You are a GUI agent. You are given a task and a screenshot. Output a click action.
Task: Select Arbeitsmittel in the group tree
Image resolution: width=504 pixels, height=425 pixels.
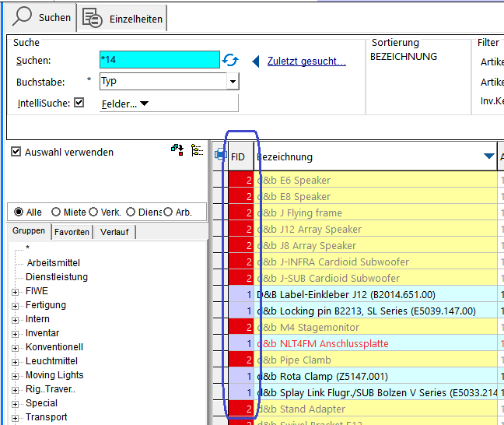(x=54, y=263)
